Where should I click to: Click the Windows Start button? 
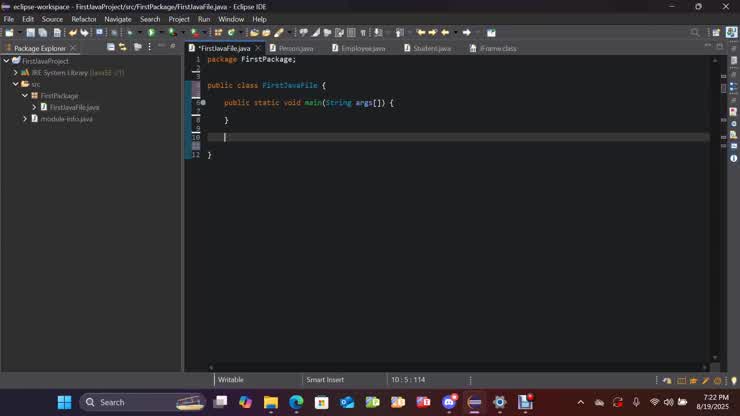[x=64, y=402]
